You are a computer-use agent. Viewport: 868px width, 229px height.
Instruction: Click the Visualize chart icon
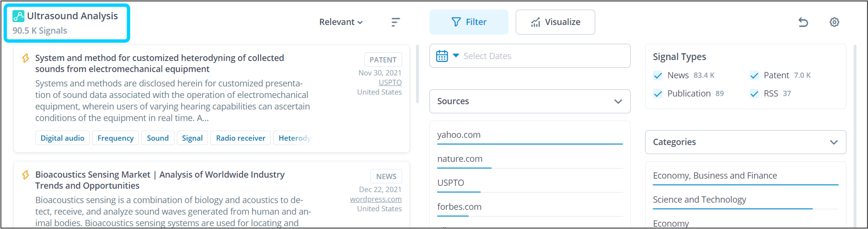coord(535,23)
